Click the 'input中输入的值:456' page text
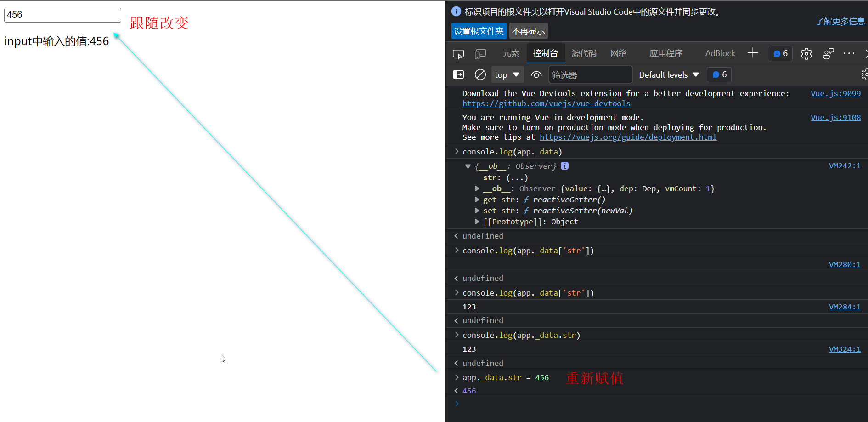The image size is (868, 422). click(x=56, y=41)
